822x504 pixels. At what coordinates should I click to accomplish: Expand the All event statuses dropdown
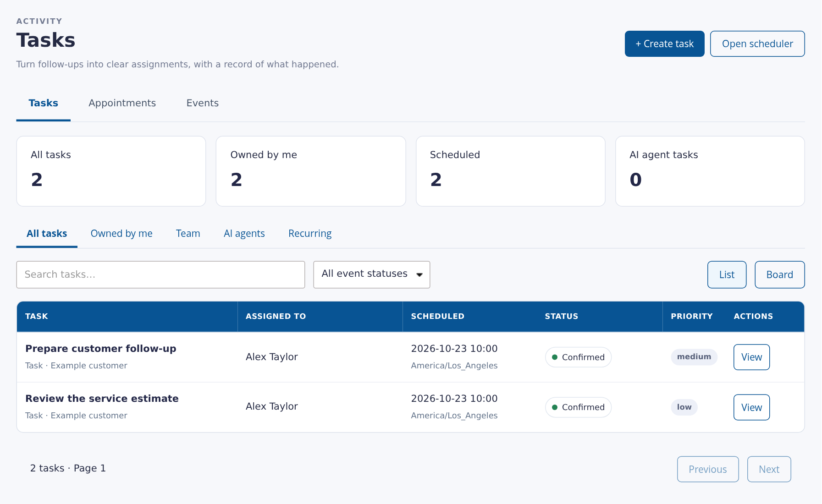coord(372,274)
